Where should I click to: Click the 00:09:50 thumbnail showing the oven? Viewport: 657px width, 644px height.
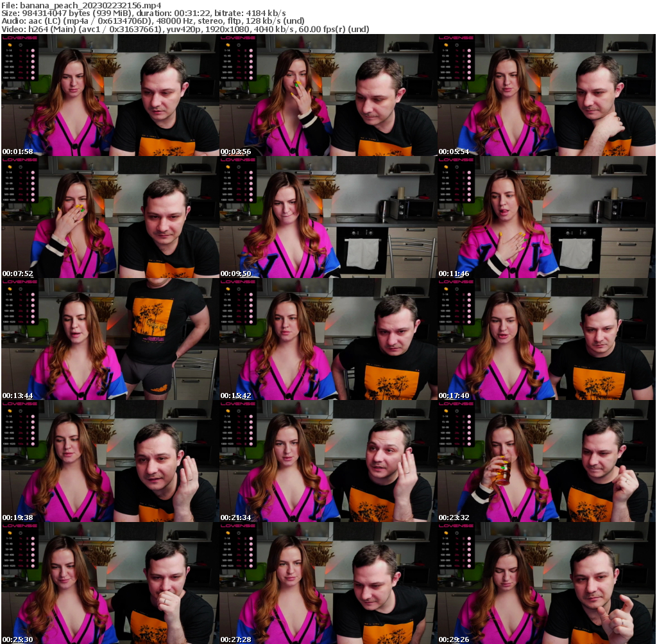[328, 217]
